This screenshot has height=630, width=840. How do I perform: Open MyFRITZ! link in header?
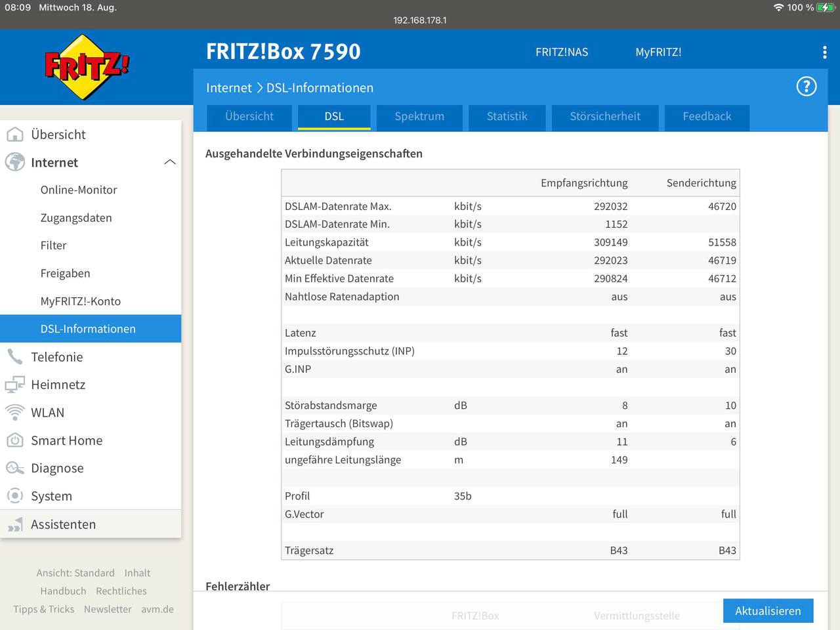pos(658,52)
